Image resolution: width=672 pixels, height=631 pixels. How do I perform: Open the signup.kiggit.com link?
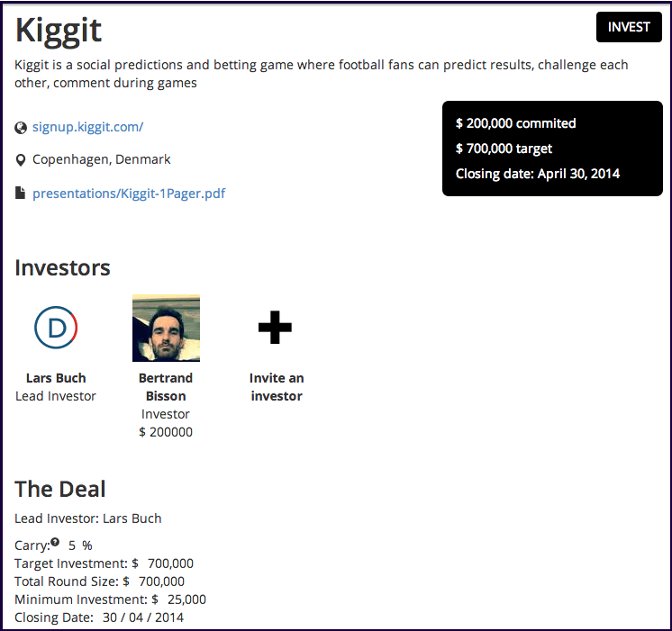(88, 127)
